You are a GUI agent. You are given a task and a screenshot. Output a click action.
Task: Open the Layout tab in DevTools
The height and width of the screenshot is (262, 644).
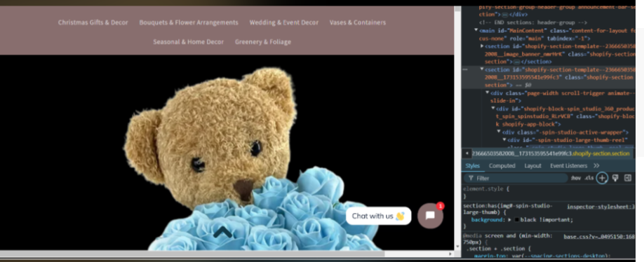click(532, 165)
